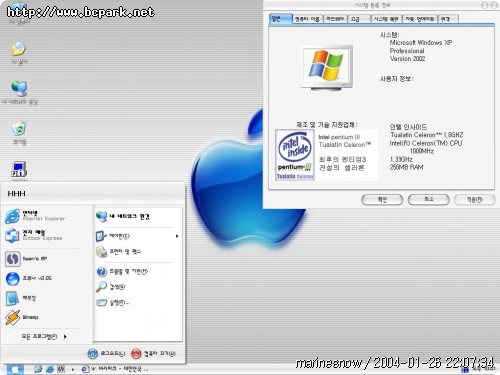Open My Documents desktop icon
Viewport: 500px width, 375px height.
19,53
